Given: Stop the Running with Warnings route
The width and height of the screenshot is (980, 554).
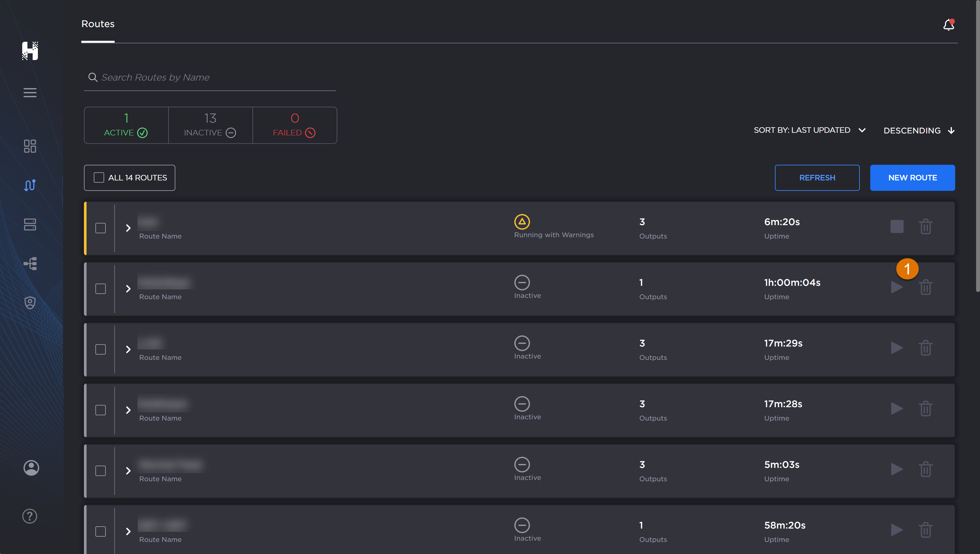Looking at the screenshot, I should pos(897,226).
